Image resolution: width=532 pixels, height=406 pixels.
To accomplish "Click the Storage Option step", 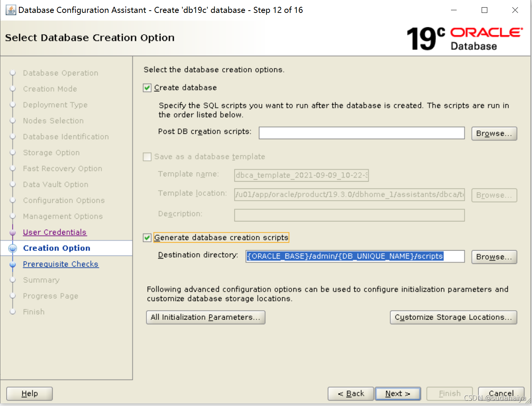I will 51,152.
